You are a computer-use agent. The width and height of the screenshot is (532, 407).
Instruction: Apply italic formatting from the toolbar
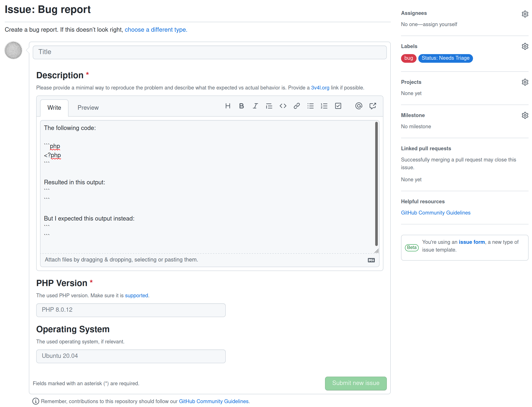click(x=255, y=106)
